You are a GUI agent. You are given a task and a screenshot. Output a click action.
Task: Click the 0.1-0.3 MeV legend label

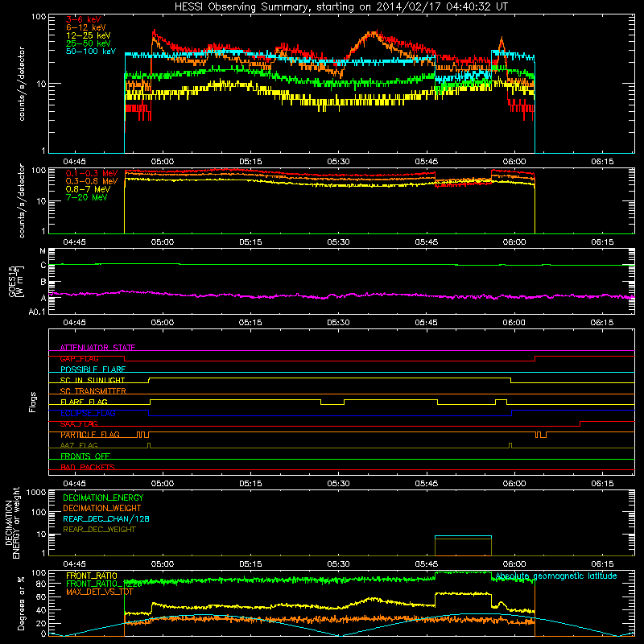click(x=91, y=173)
